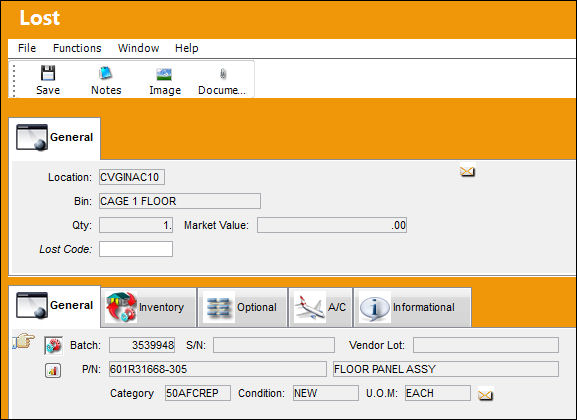The image size is (577, 420).
Task: Switch to the Informational tab
Action: click(x=412, y=307)
